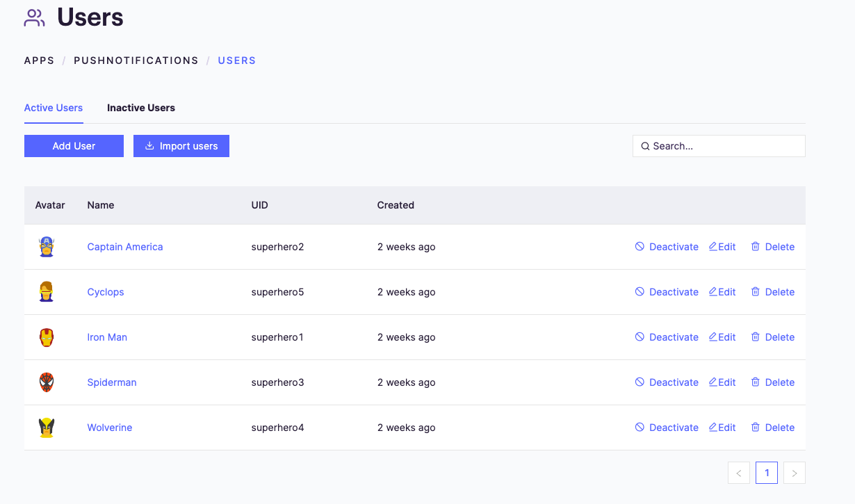The height and width of the screenshot is (504, 855).
Task: Open Cyclops avatar image
Action: pos(47,292)
